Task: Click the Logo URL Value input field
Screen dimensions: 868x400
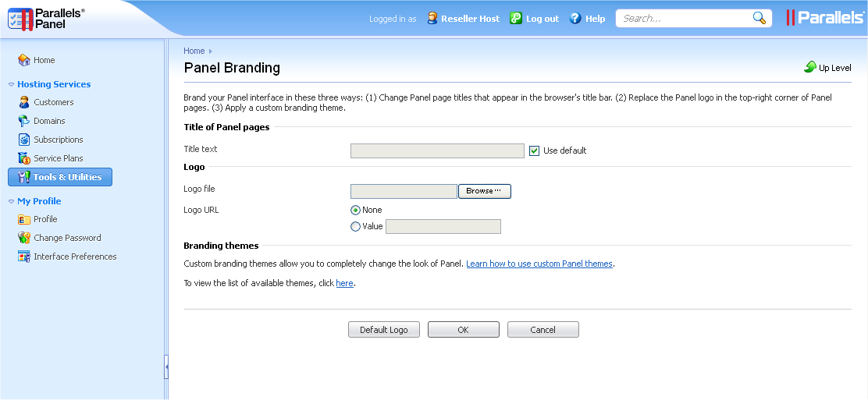Action: [443, 226]
